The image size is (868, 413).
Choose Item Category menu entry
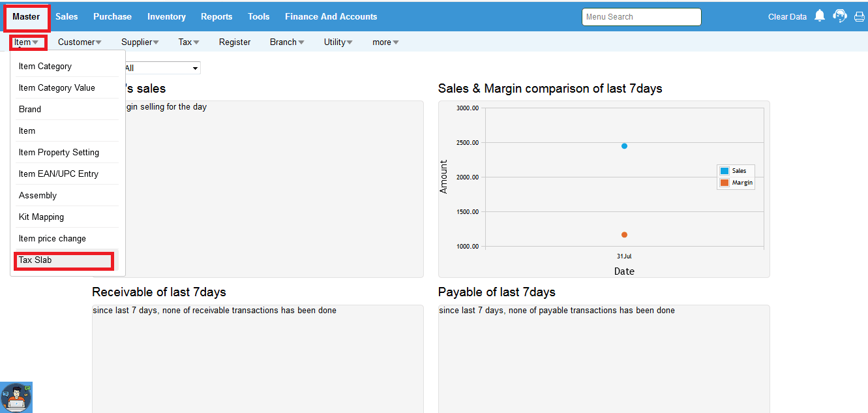tap(45, 67)
